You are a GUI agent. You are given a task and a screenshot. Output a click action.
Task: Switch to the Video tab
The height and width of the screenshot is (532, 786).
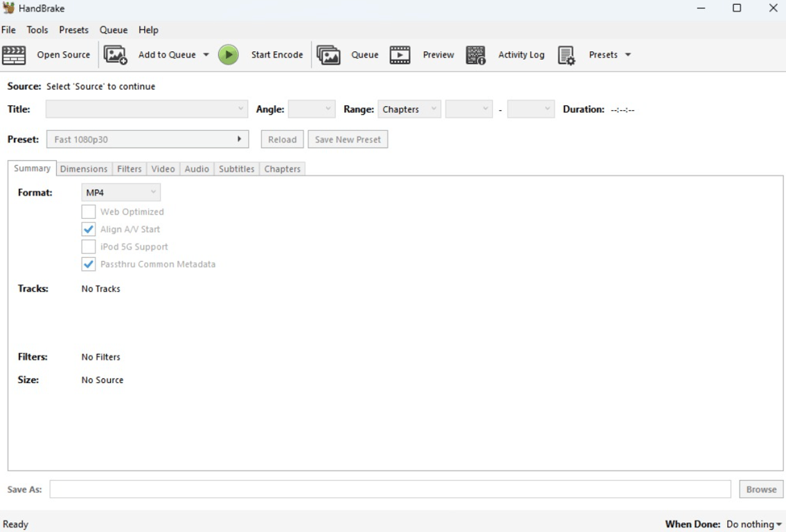coord(163,168)
